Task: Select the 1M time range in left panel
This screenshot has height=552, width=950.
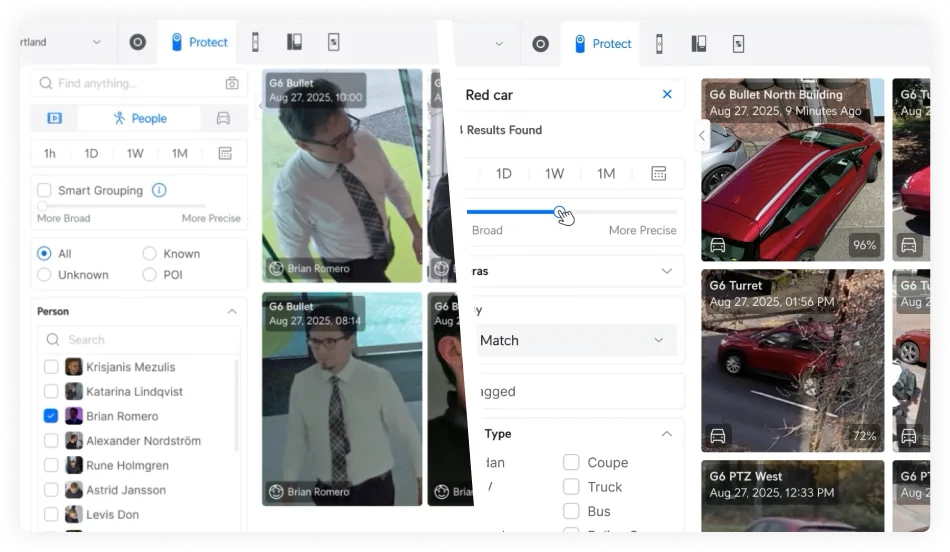Action: [x=179, y=153]
